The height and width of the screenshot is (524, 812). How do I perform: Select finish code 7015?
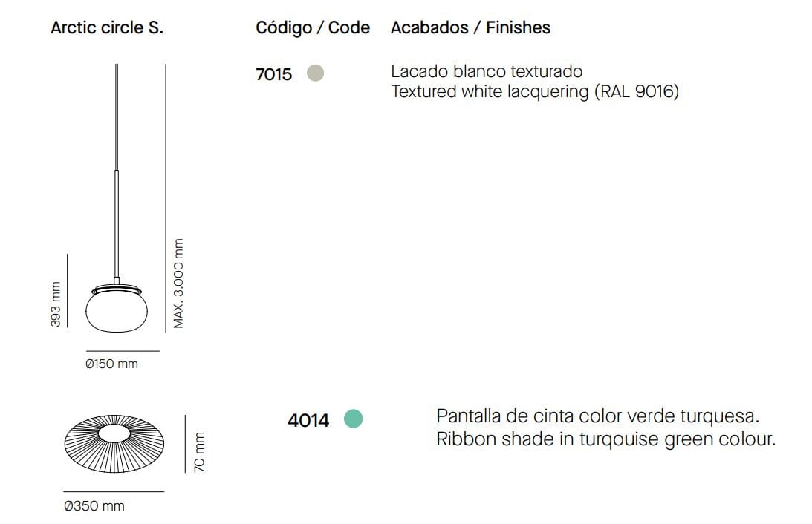pos(274,74)
